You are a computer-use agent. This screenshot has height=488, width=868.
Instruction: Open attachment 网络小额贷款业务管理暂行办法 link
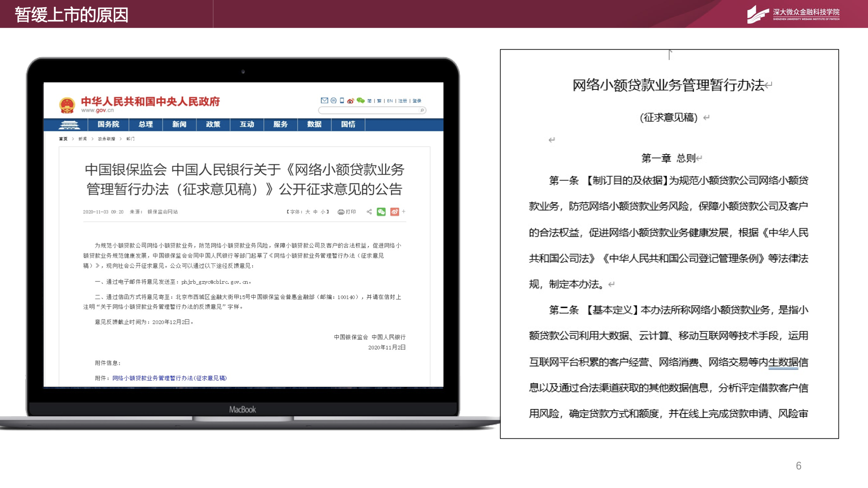170,378
